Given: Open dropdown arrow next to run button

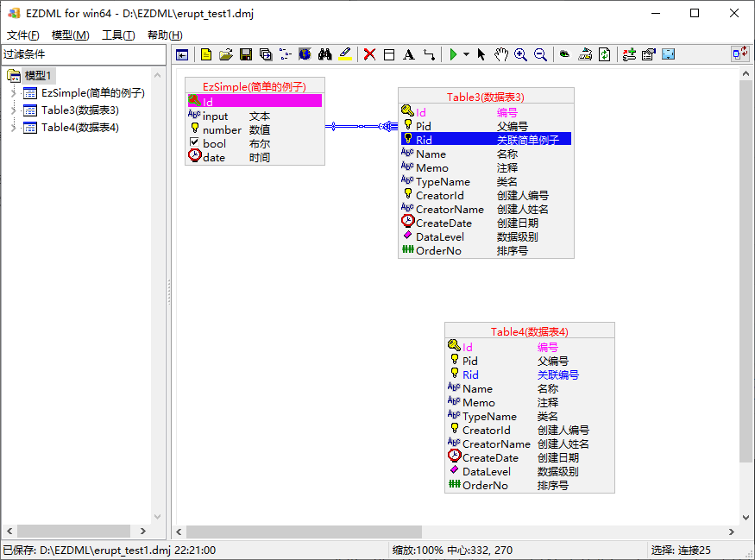Looking at the screenshot, I should (x=466, y=54).
